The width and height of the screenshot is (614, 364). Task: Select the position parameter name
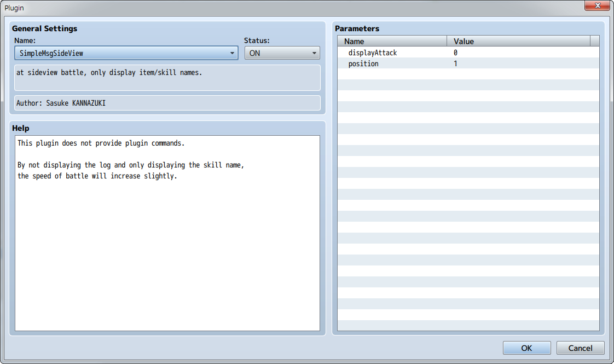click(x=363, y=63)
